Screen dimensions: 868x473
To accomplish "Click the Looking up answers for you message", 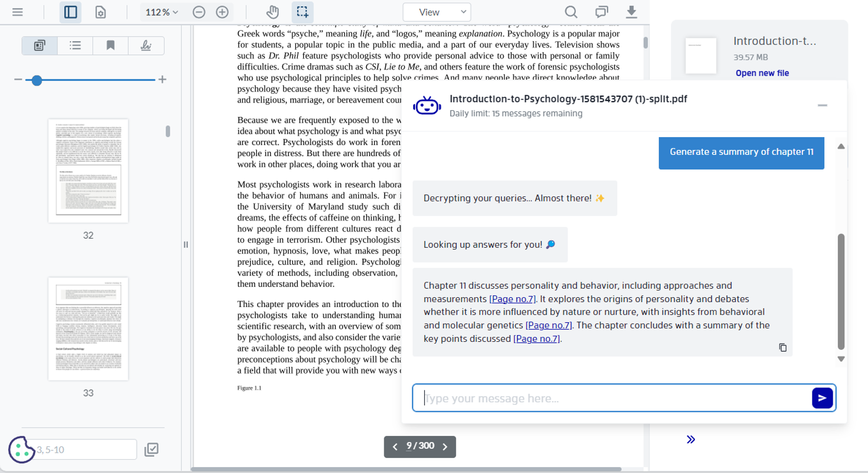I will pos(490,245).
